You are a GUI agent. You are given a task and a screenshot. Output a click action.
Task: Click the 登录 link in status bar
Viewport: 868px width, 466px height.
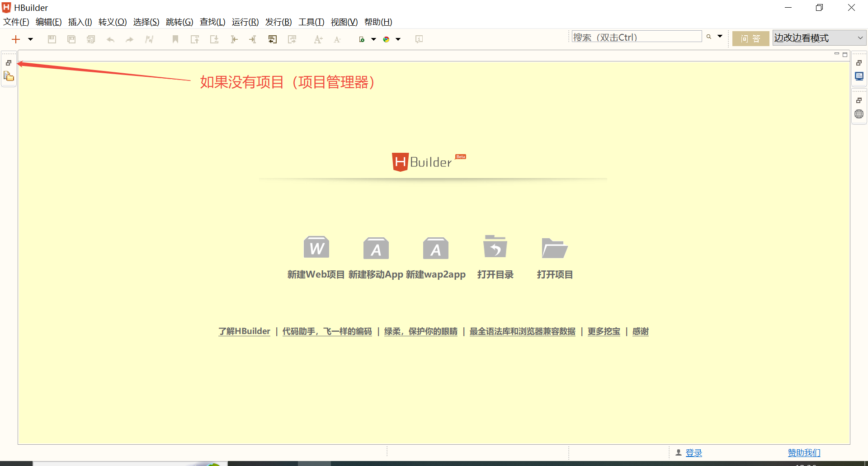point(694,453)
